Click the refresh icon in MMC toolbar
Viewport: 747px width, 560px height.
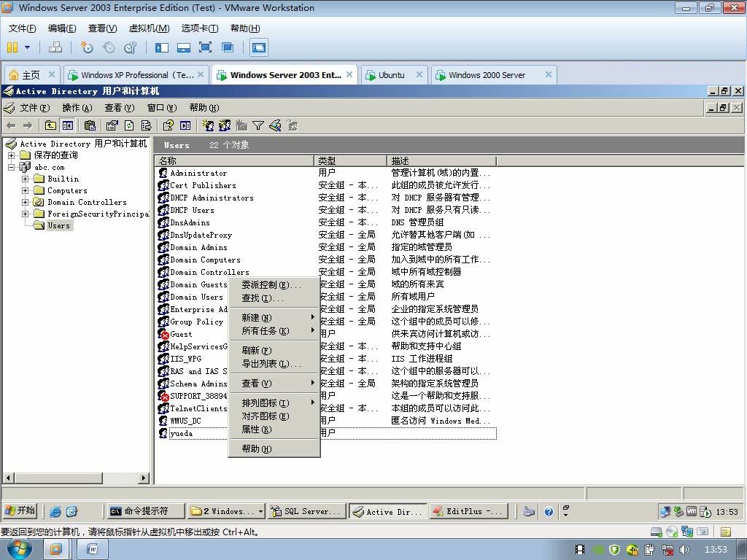[129, 125]
